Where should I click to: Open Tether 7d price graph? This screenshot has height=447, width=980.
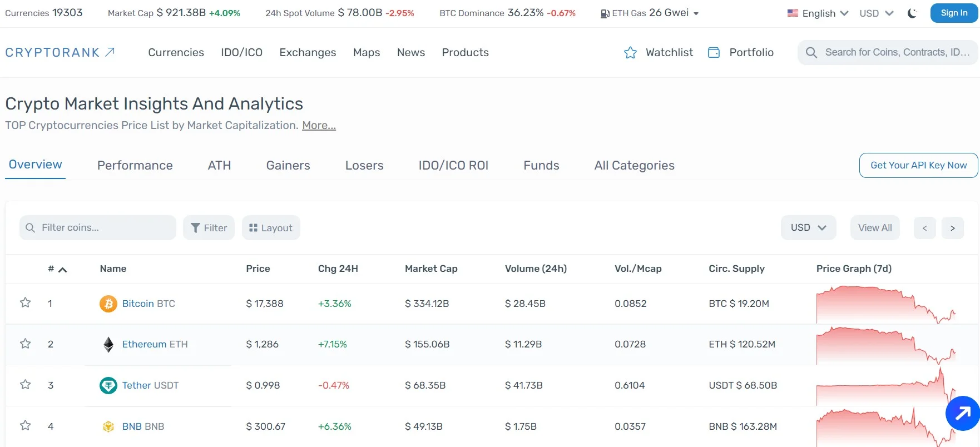point(886,386)
